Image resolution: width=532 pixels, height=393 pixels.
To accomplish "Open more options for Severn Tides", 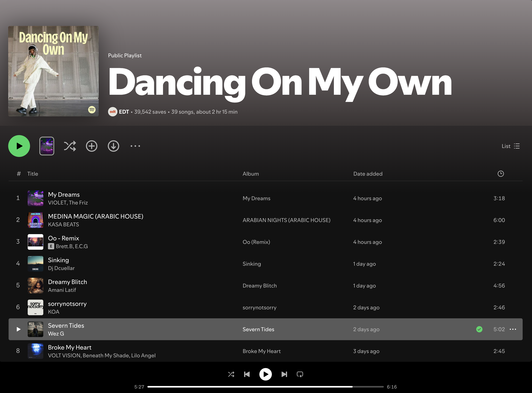I will (513, 329).
